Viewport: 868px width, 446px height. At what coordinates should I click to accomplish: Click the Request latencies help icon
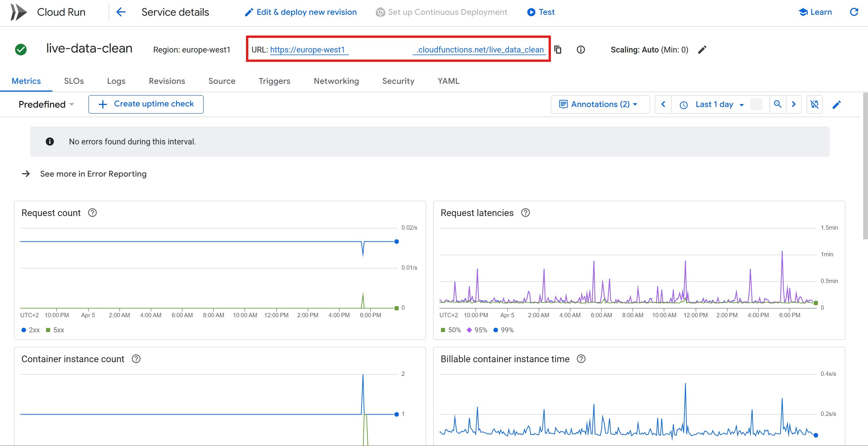525,213
